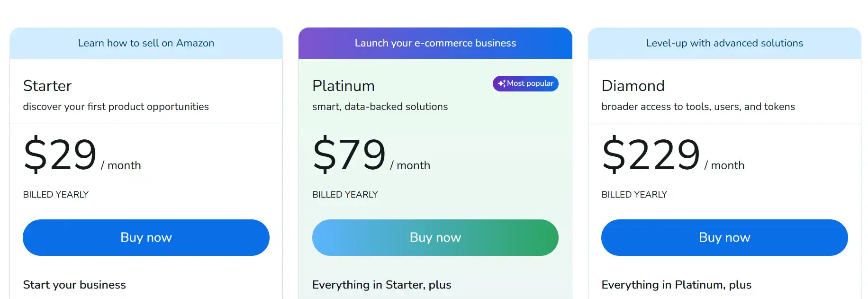Screen dimensions: 868x299
Task: Click Start your business heading
Action: (74, 285)
